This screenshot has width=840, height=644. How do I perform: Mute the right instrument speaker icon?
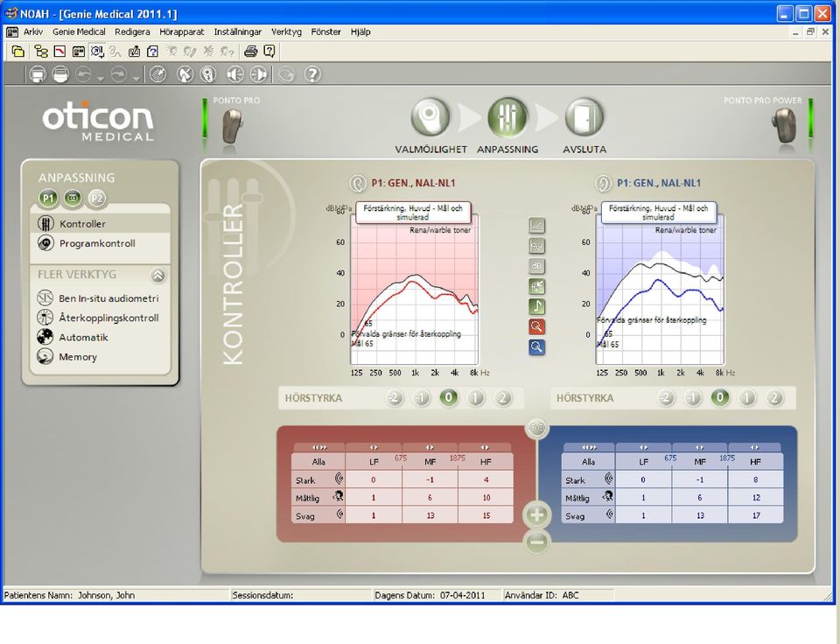(x=258, y=73)
